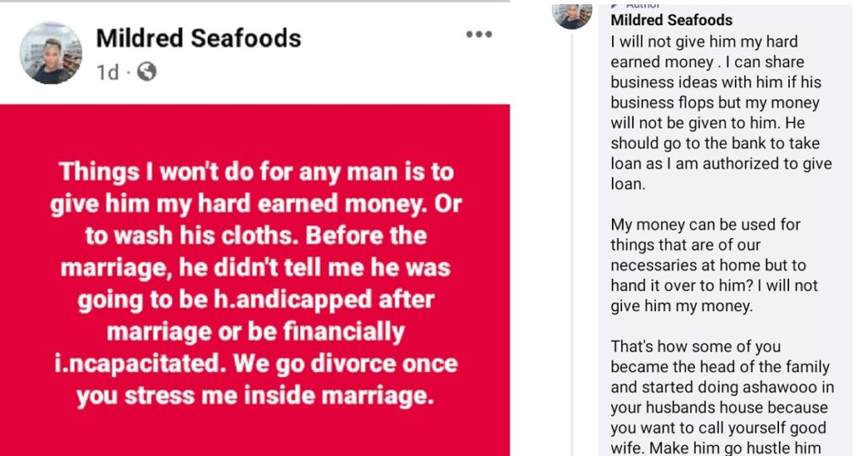Image resolution: width=868 pixels, height=456 pixels.
Task: Click the pen icon beside the Author badge
Action: pos(615,6)
